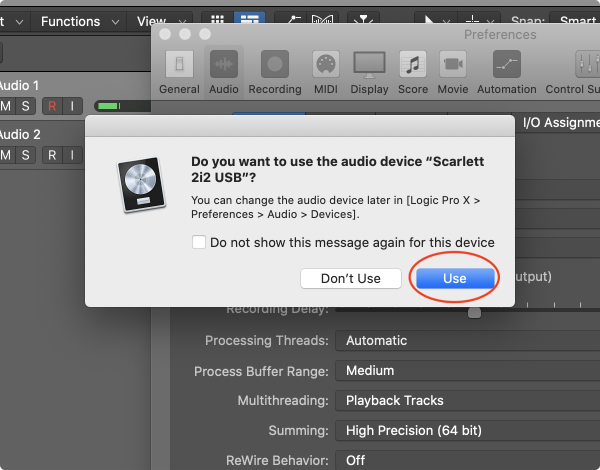Click the Logic Pro X icon in dialog
Viewport: 600px width, 470px height.
[141, 184]
